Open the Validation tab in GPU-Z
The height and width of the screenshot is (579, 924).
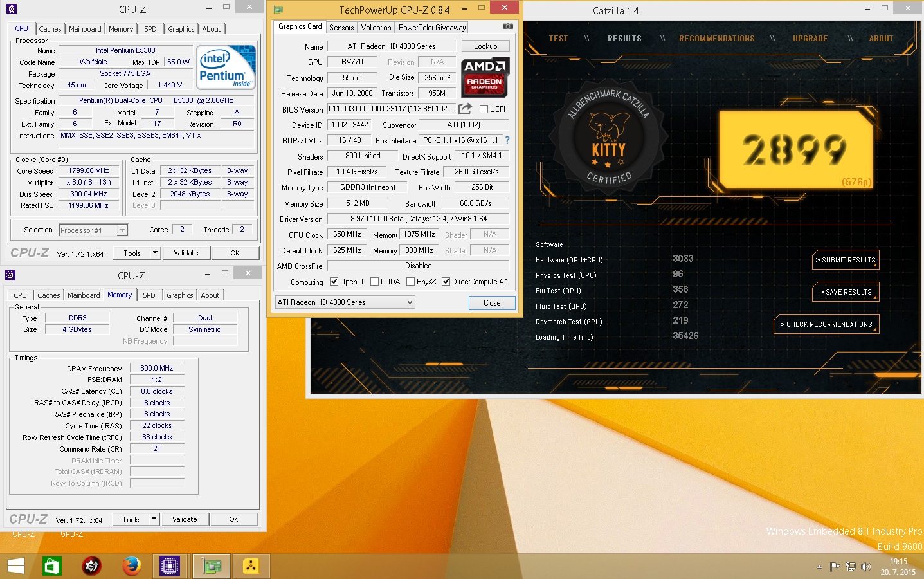(x=376, y=28)
